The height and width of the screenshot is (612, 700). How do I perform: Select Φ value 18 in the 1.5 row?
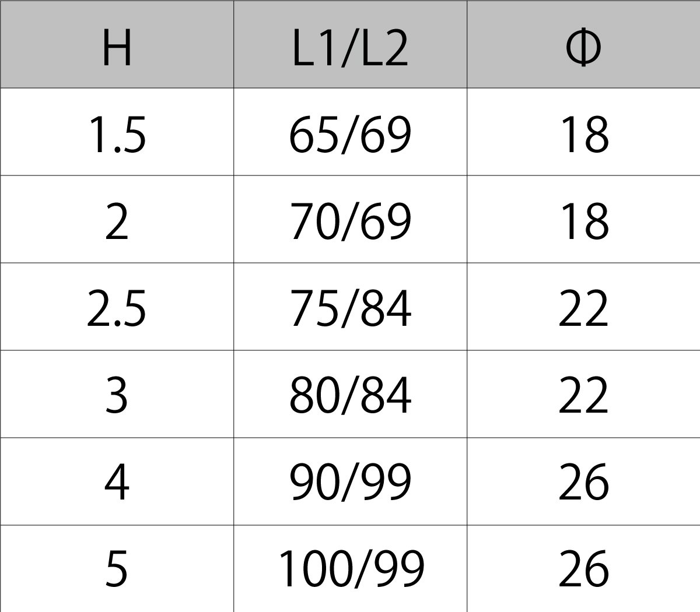(583, 134)
